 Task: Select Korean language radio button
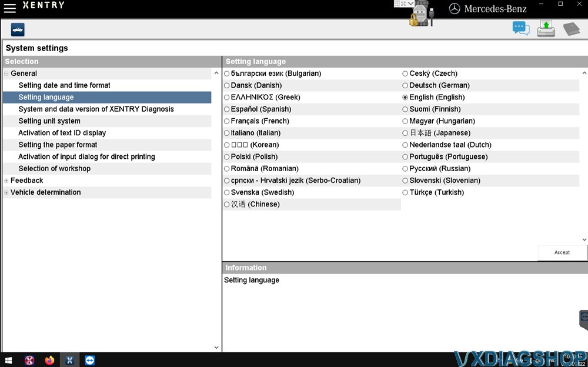pyautogui.click(x=226, y=145)
